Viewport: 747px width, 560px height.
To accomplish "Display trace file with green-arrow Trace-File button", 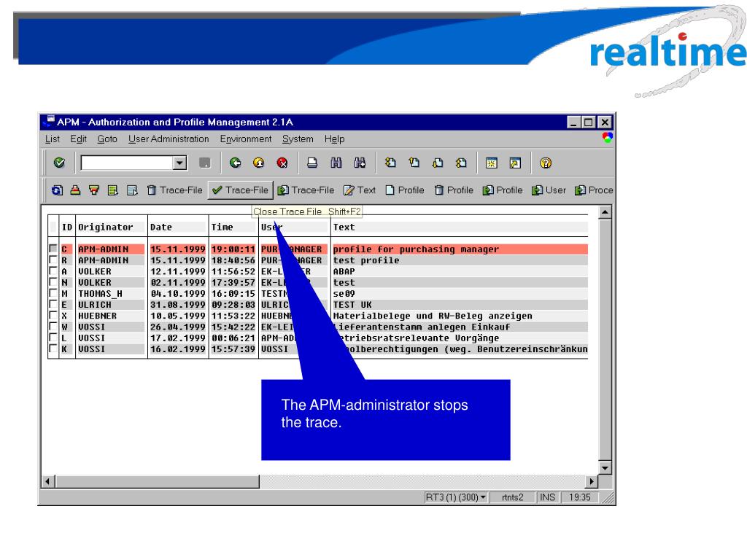I will 306,190.
